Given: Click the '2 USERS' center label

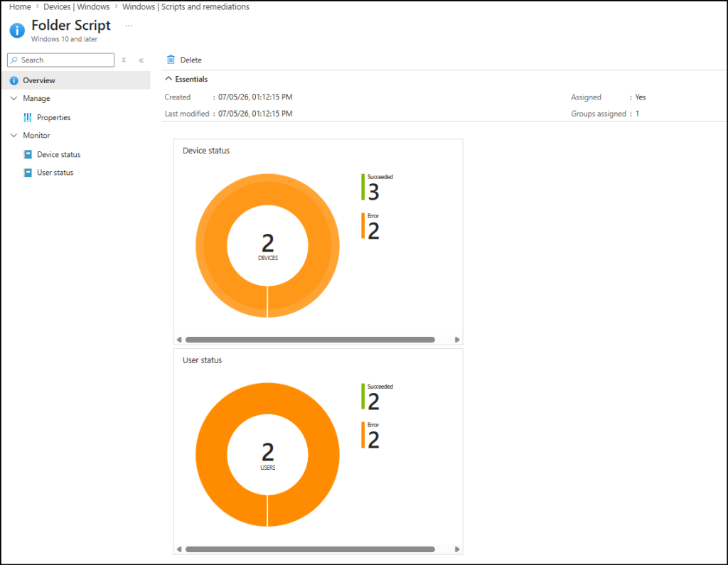Looking at the screenshot, I should [x=268, y=456].
